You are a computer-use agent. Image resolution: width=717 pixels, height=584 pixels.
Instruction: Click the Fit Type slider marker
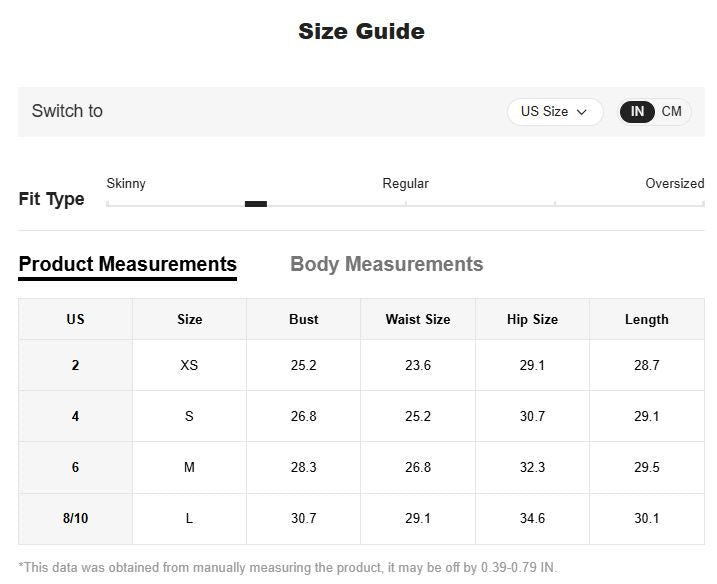pyautogui.click(x=256, y=204)
